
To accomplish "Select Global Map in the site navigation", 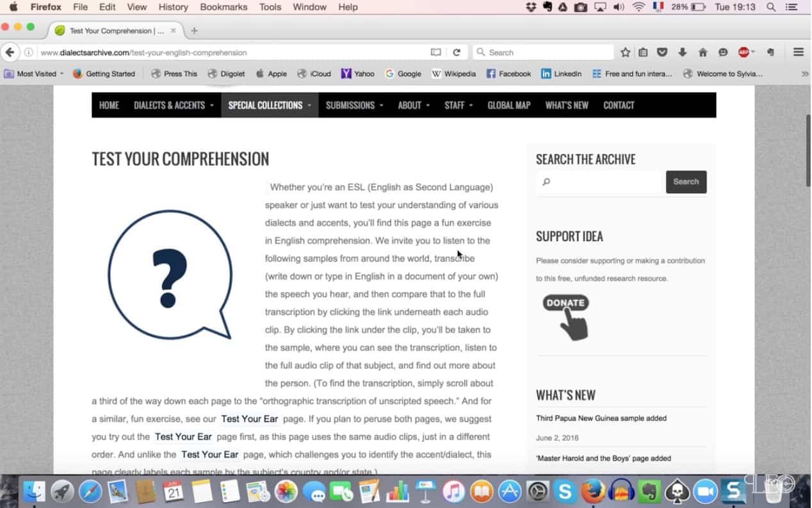I will 508,106.
